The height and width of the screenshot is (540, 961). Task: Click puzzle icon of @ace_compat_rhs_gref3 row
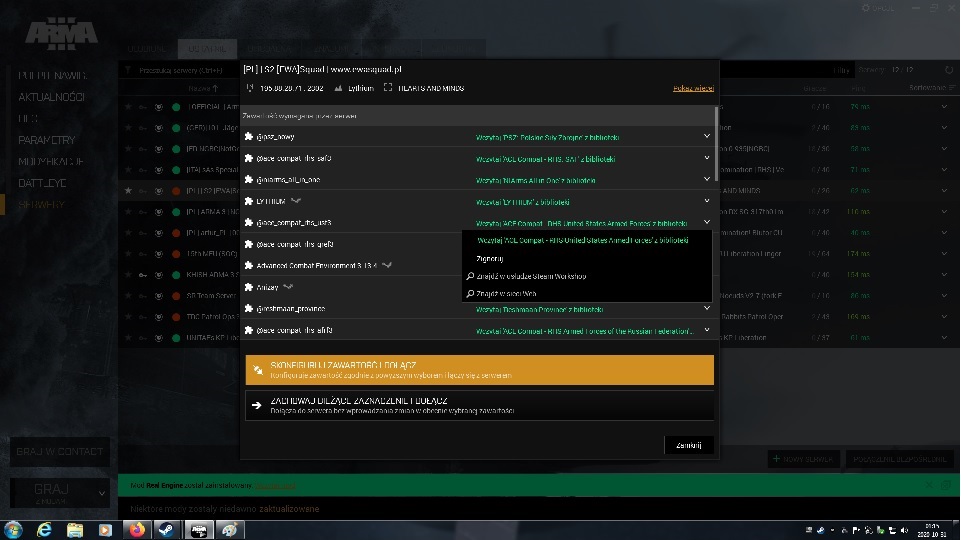point(249,244)
